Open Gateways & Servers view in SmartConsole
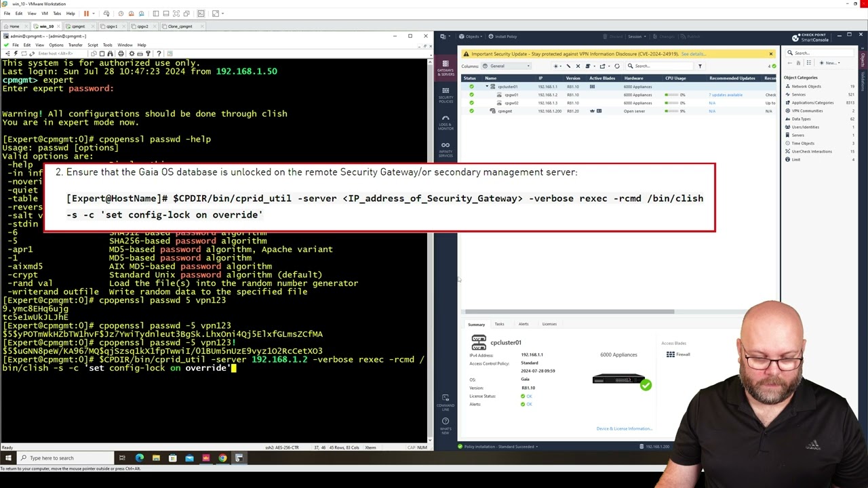Viewport: 868px width, 488px height. pyautogui.click(x=446, y=67)
